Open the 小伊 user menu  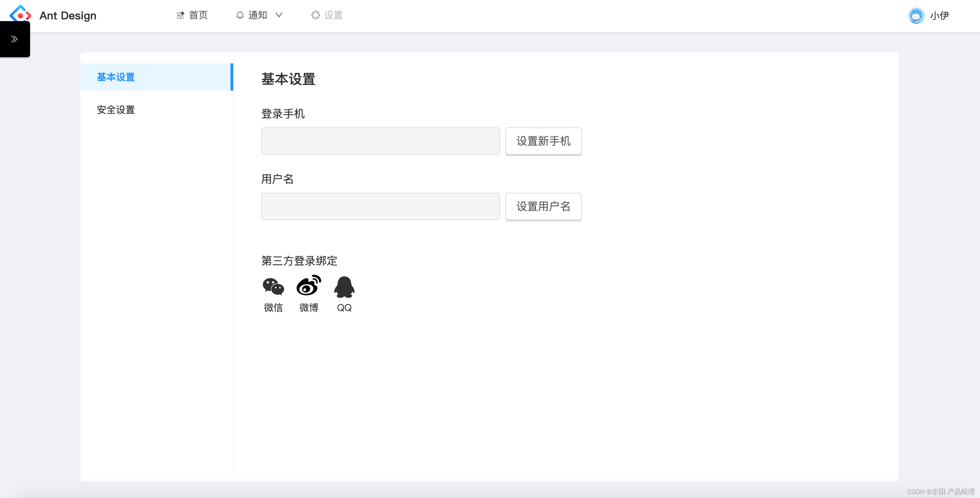(x=939, y=16)
